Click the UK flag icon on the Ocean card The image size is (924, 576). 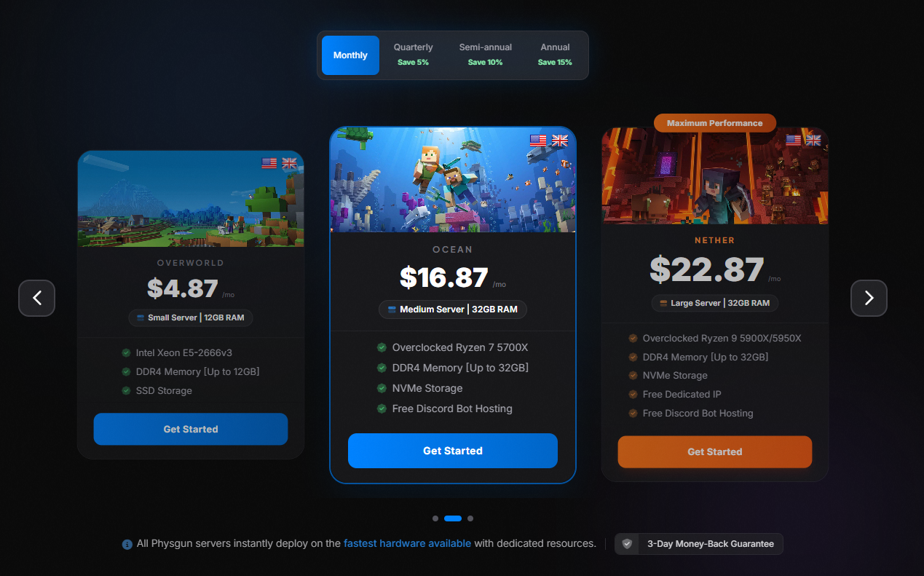560,141
